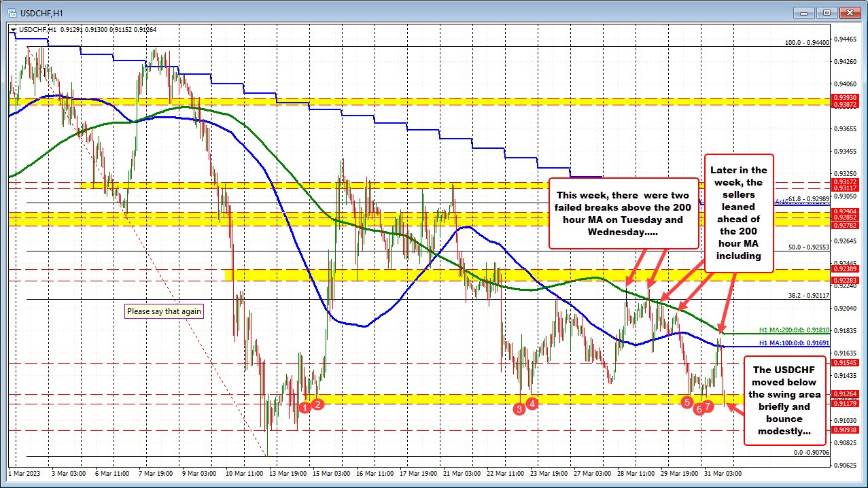Select the red circle marker numbered 2

tap(317, 404)
